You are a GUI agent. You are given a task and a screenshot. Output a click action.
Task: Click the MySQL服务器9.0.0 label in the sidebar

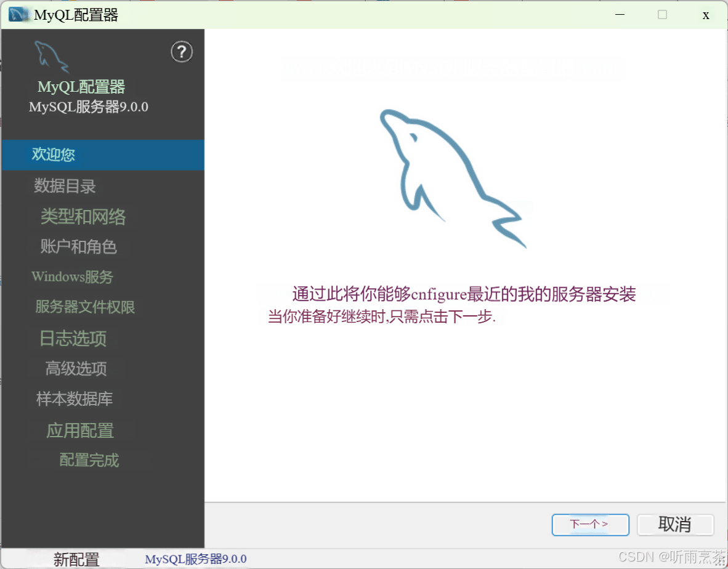point(89,107)
